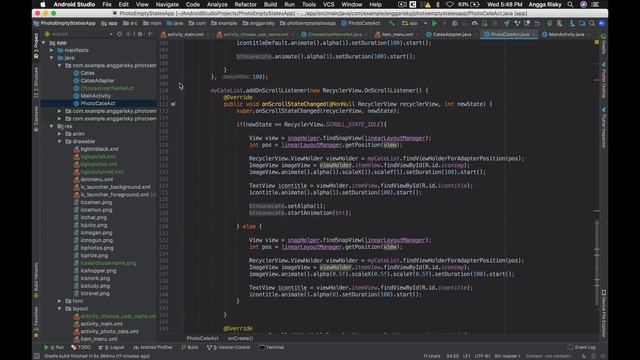Click the tool windows icon in the status bar corner
Image resolution: width=640 pixels, height=360 pixels.
(36, 356)
